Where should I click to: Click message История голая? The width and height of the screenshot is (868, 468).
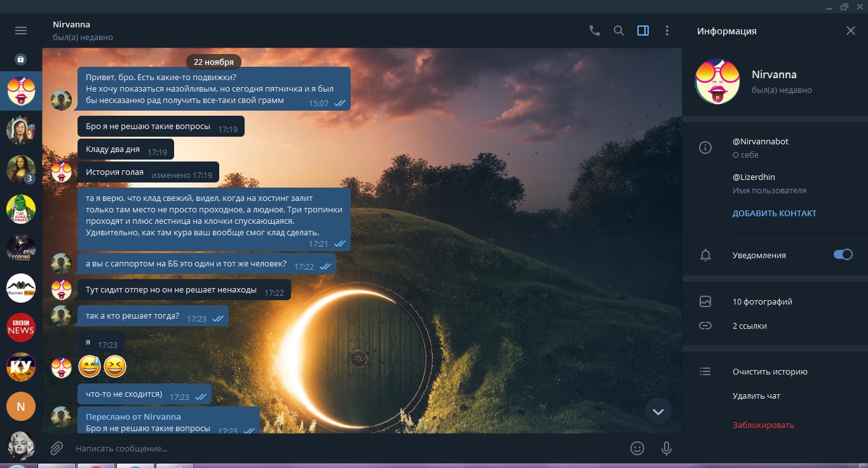pyautogui.click(x=148, y=173)
